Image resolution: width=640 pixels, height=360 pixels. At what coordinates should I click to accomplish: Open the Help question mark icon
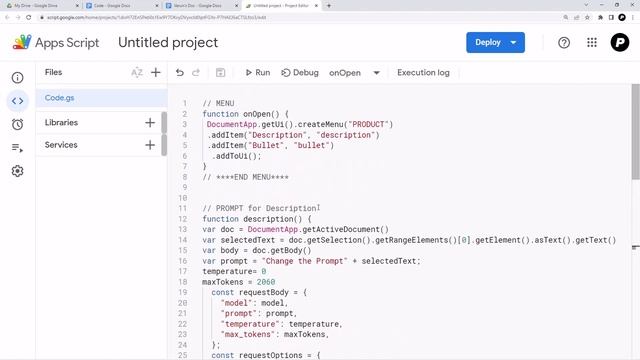point(564,42)
